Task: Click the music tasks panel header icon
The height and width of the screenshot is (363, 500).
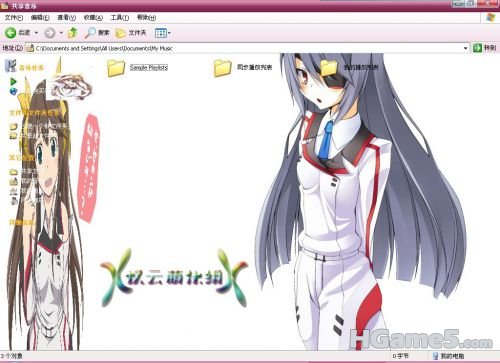Action: (x=10, y=66)
